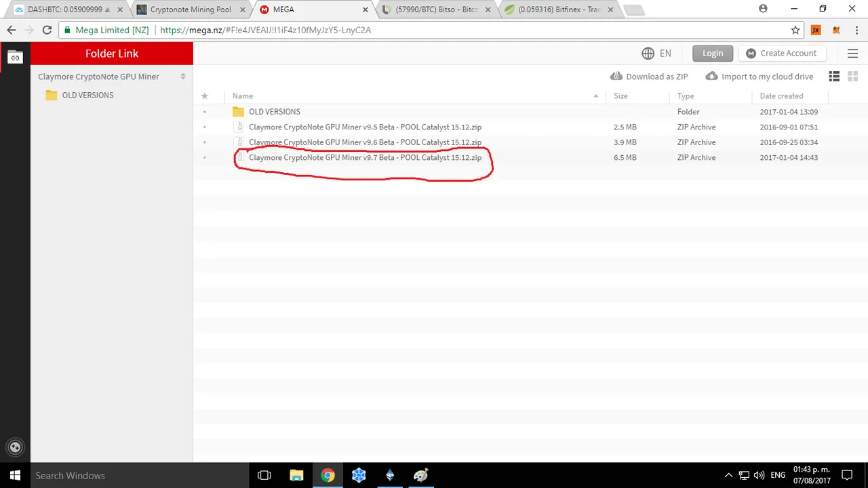Sort files by the Type column header
This screenshot has width=868, height=488.
coord(686,96)
